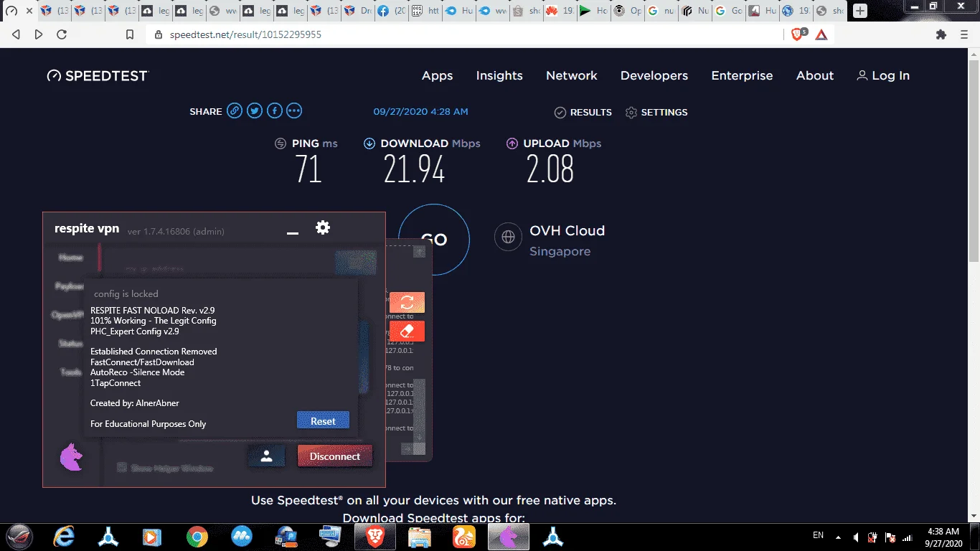Click the Windows Start button
This screenshot has width=980, height=551.
(x=20, y=536)
